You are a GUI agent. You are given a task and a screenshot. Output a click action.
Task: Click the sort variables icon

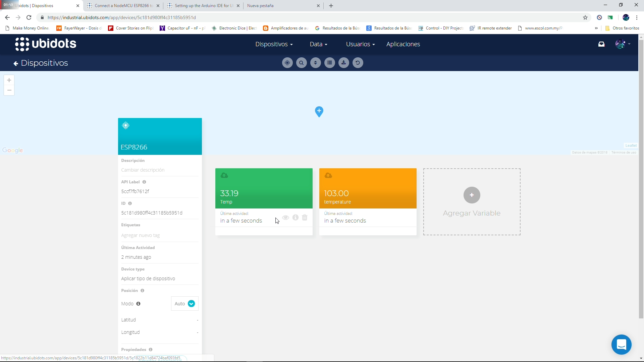click(x=315, y=63)
